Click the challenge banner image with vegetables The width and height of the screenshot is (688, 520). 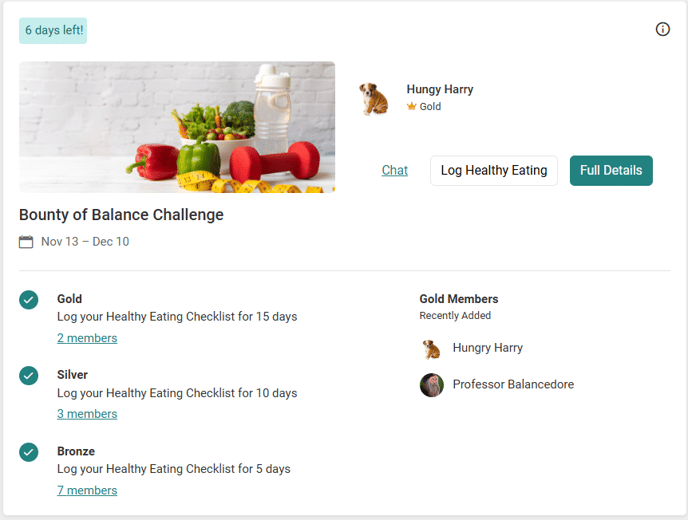pyautogui.click(x=177, y=127)
